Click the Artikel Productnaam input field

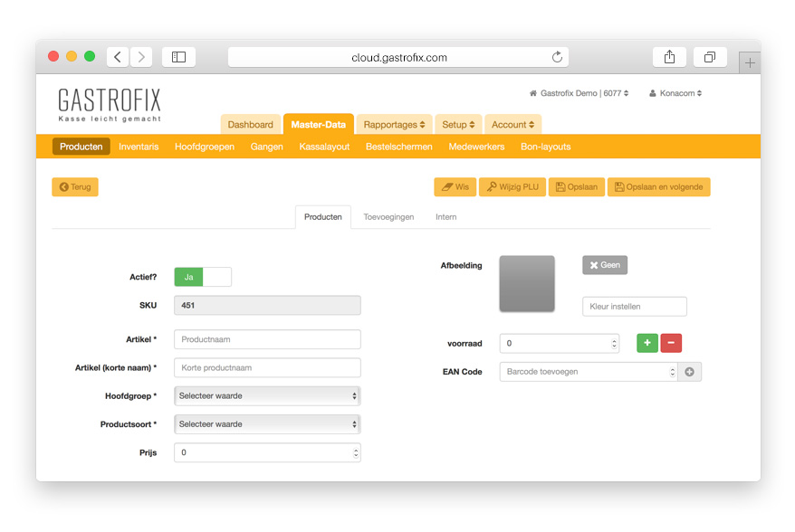[267, 339]
